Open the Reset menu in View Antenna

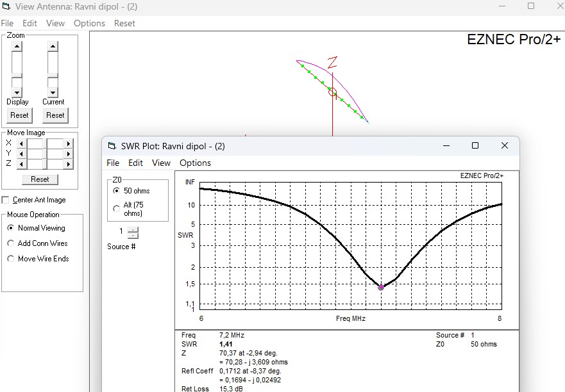coord(124,24)
